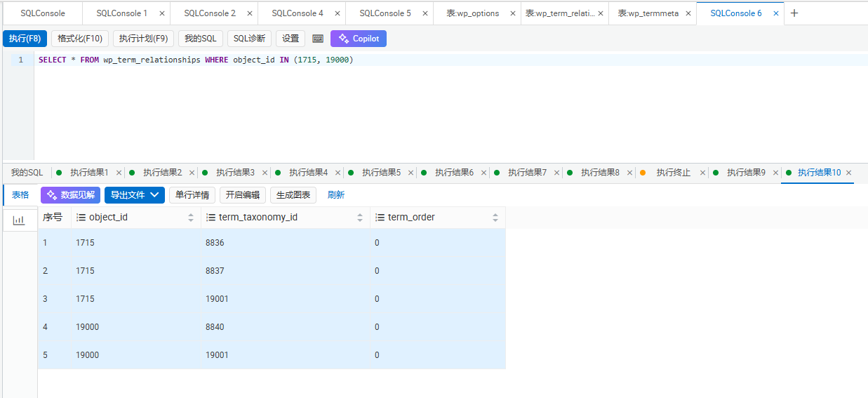This screenshot has height=398, width=868.
Task: Switch to the 执行终止 tab
Action: pyautogui.click(x=673, y=173)
